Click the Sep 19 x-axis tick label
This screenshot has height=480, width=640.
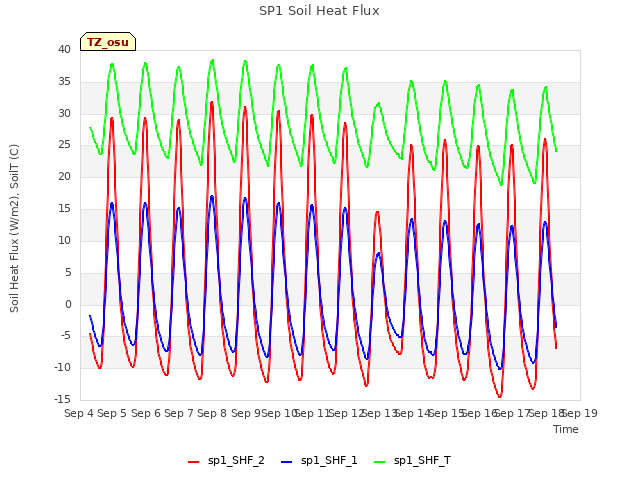click(x=580, y=413)
